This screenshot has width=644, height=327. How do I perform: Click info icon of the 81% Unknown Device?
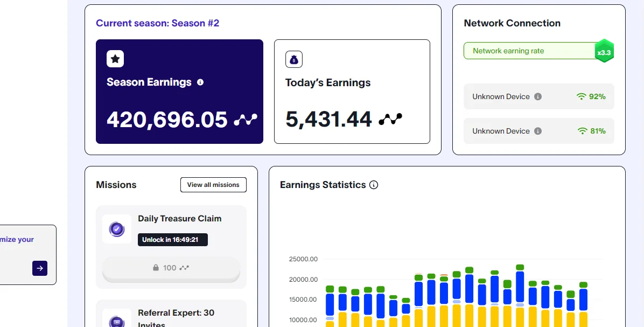(537, 131)
